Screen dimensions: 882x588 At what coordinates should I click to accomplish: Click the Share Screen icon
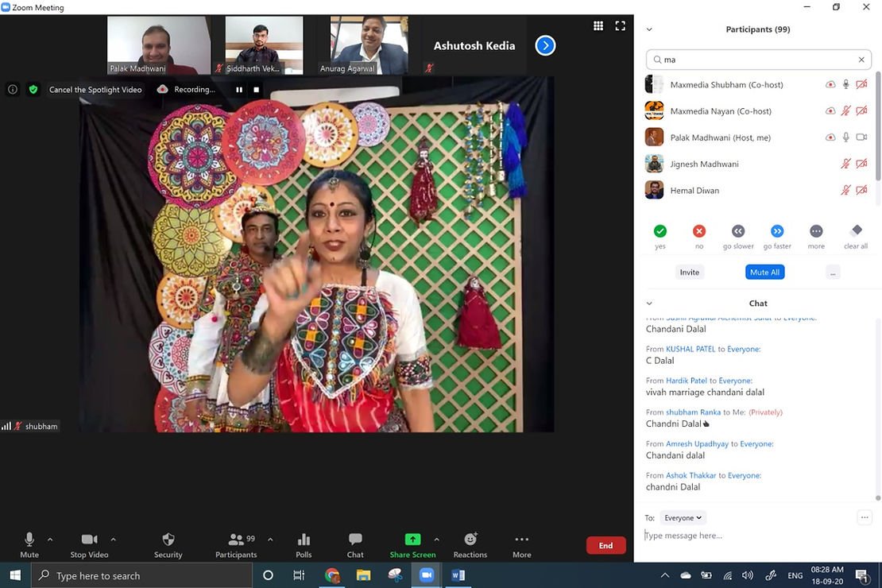pyautogui.click(x=412, y=540)
